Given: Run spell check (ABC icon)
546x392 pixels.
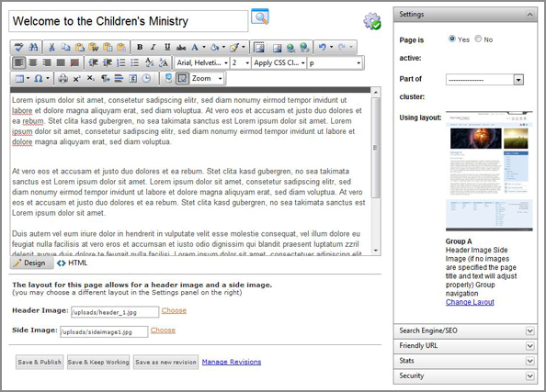Looking at the screenshot, I should 19,48.
